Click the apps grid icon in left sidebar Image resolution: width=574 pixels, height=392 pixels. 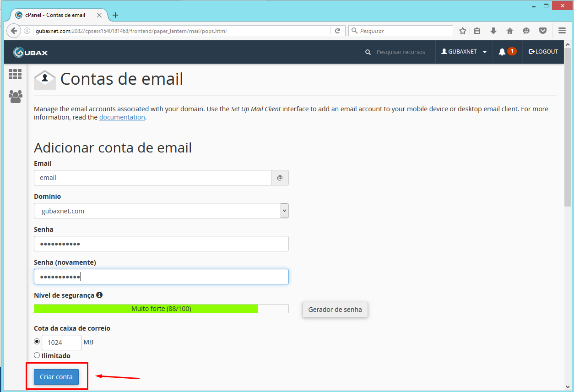15,74
